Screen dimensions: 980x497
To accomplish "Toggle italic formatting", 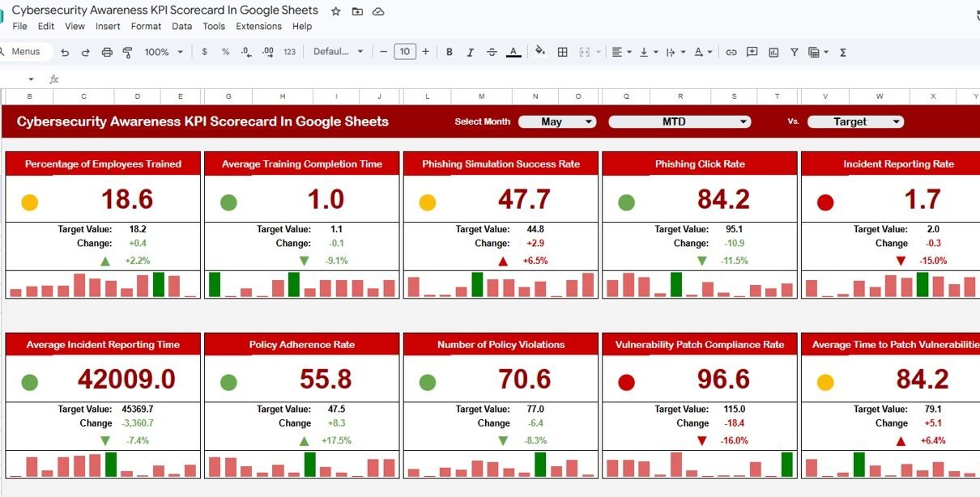I will pos(471,52).
